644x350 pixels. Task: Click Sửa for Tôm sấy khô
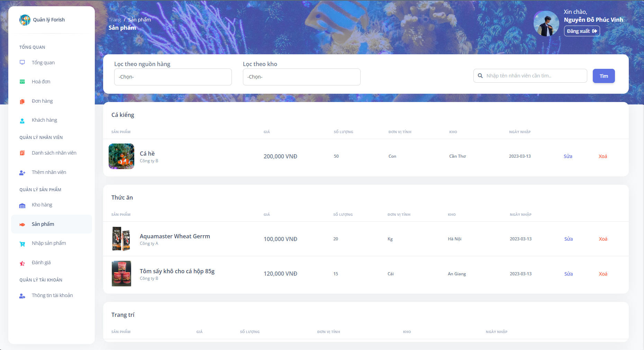tap(569, 274)
